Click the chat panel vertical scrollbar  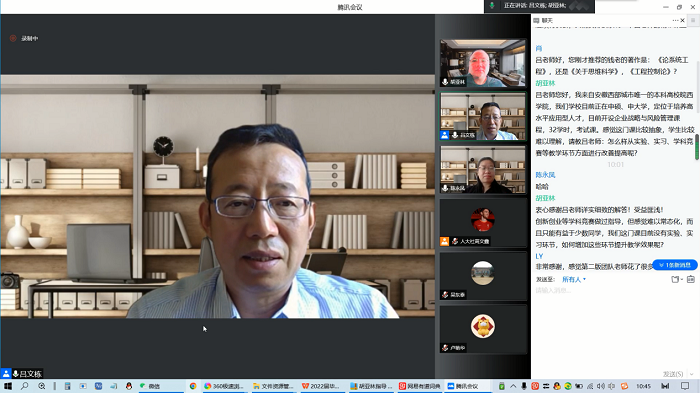tap(697, 147)
